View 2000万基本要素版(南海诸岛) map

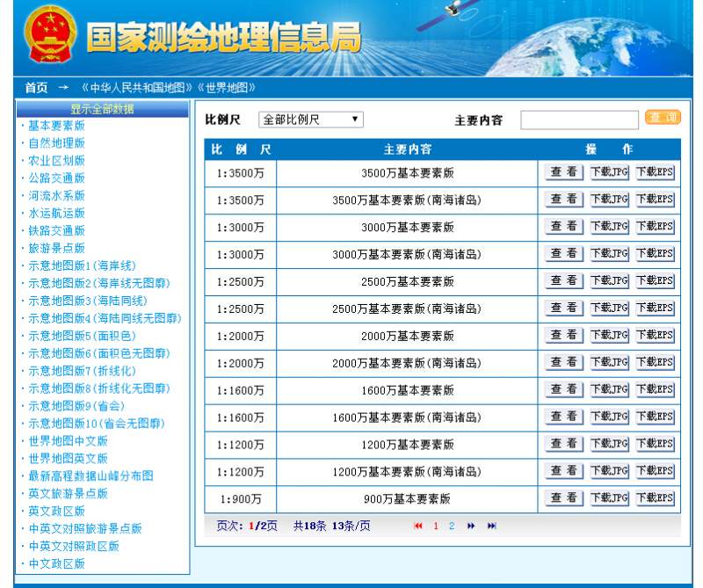point(564,362)
